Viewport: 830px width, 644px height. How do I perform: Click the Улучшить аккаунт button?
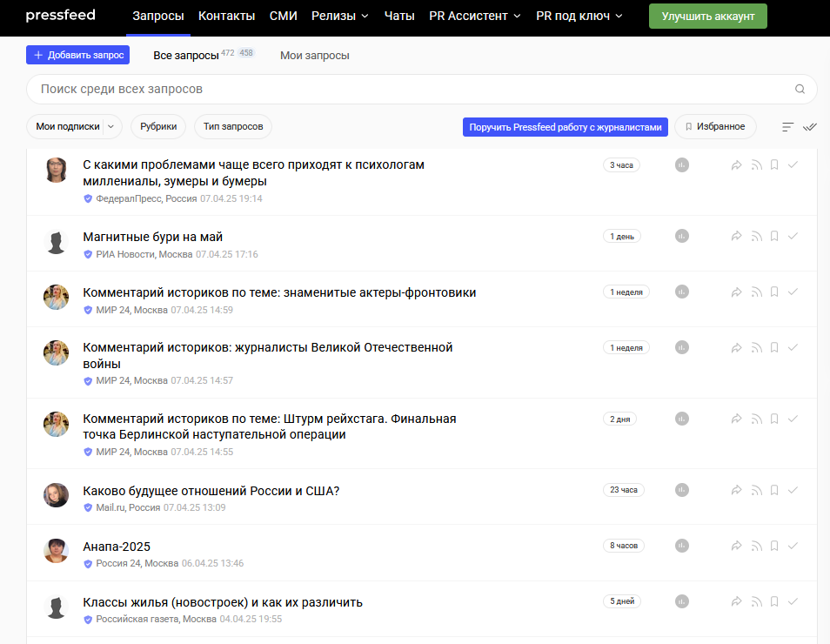707,17
